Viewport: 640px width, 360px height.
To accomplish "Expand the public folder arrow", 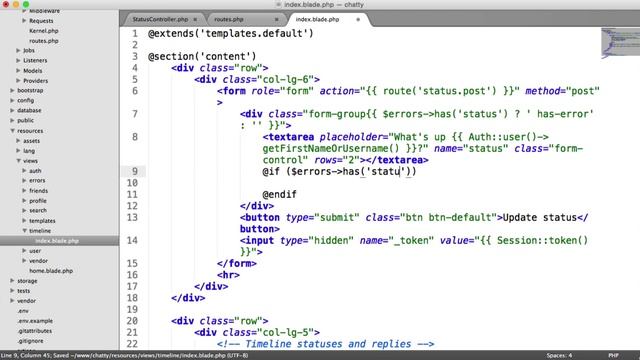I will tap(12, 120).
